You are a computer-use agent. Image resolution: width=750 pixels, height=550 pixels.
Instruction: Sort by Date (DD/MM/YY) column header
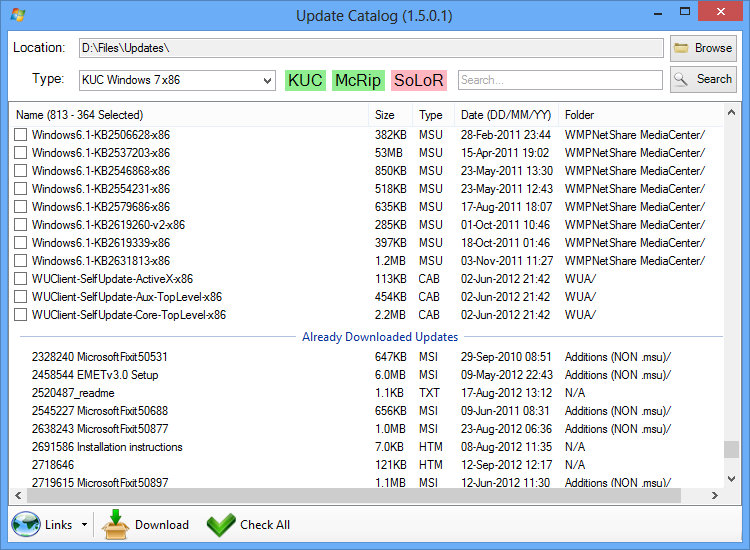[x=506, y=115]
